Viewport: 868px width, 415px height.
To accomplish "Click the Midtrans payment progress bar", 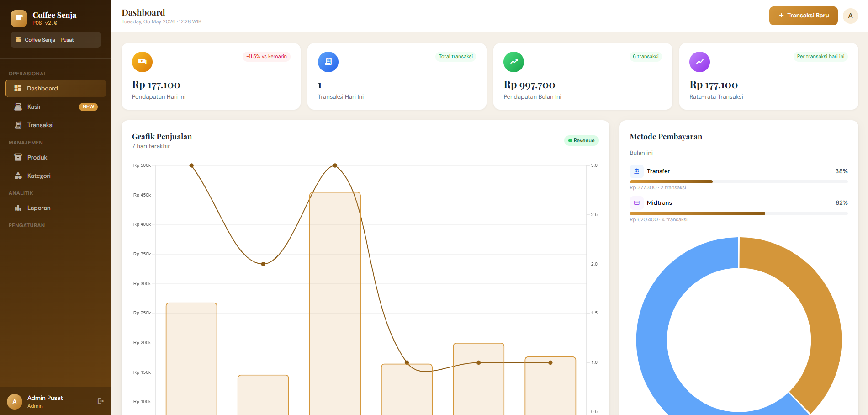I will point(739,213).
